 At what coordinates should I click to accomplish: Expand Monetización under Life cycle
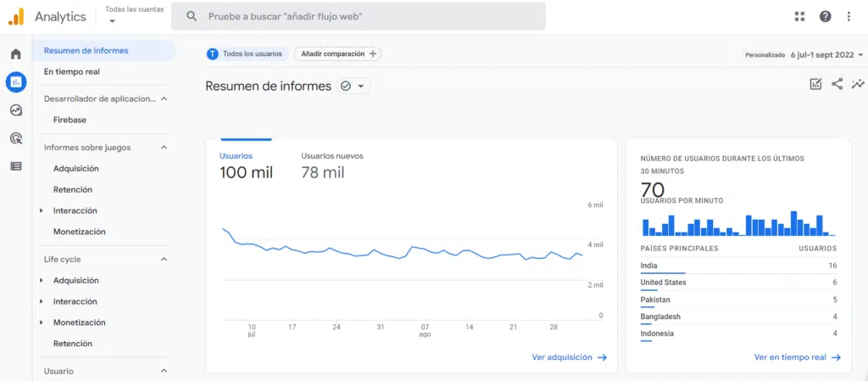[42, 322]
